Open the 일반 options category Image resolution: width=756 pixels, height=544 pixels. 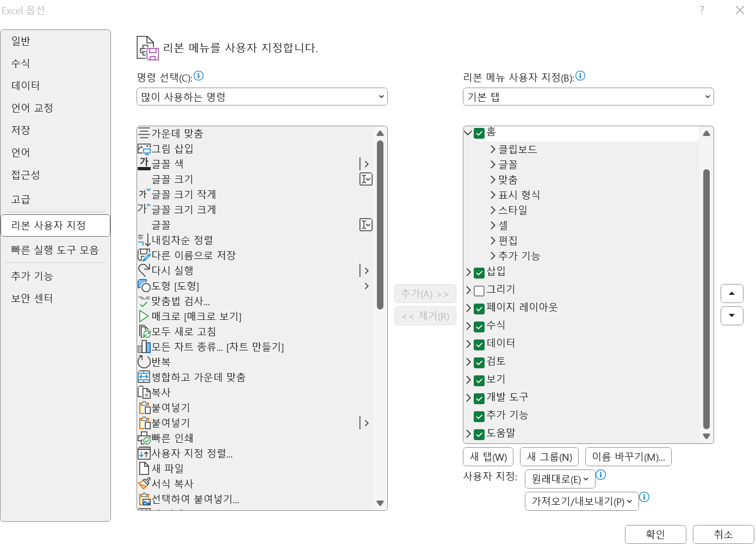pos(55,41)
